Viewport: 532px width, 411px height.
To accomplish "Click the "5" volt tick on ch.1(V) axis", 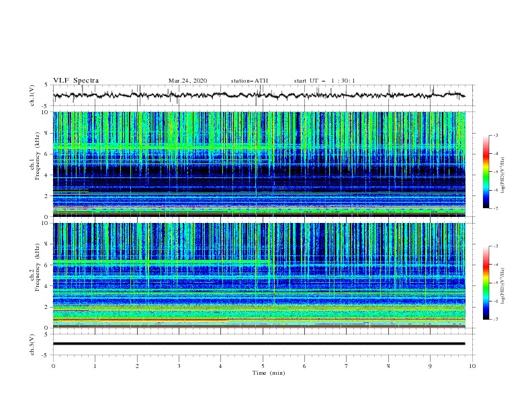I will (46, 85).
